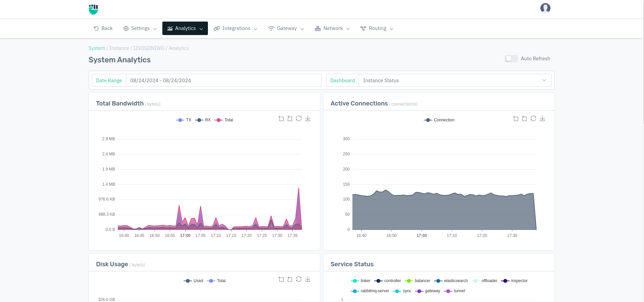Expand Analytics menu chevron
Viewport: 644px width, 302px height.
201,29
